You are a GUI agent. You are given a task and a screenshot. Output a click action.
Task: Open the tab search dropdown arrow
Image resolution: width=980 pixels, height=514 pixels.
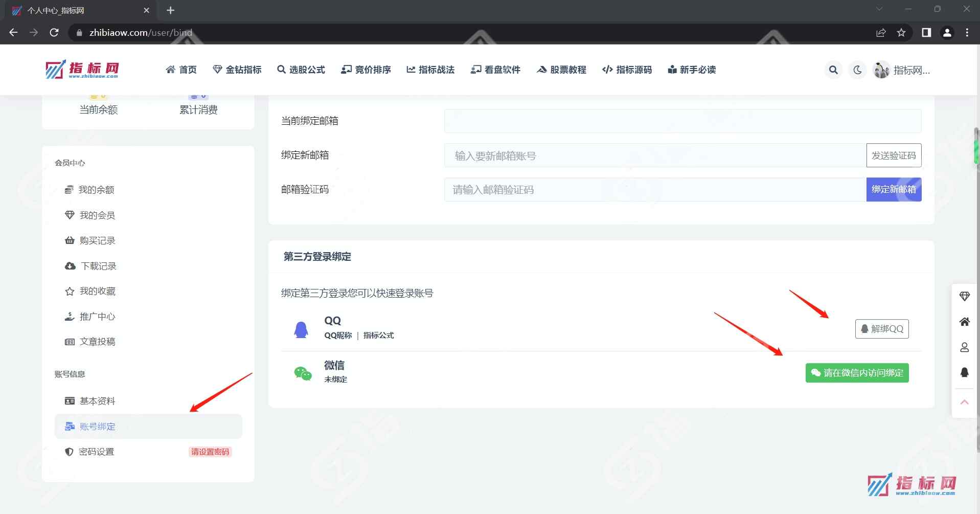click(879, 9)
